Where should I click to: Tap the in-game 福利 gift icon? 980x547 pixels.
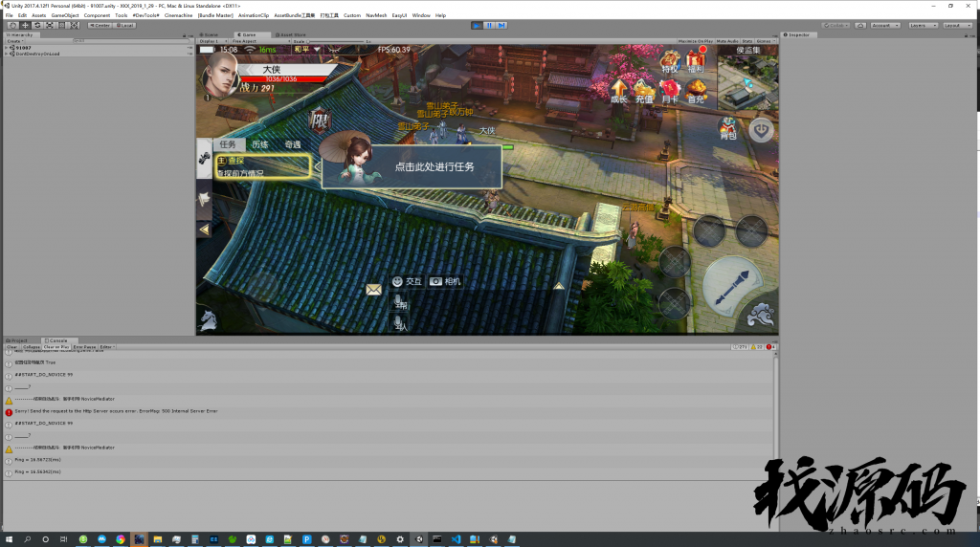coord(696,61)
